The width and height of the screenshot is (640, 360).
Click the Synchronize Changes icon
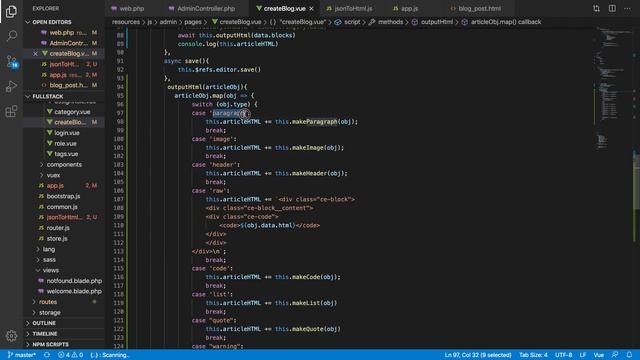[47, 355]
